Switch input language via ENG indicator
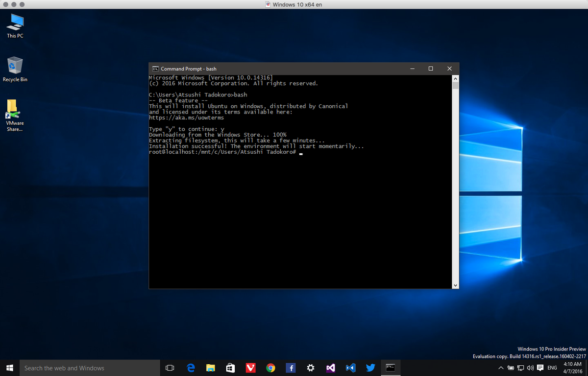The image size is (588, 376). (552, 368)
